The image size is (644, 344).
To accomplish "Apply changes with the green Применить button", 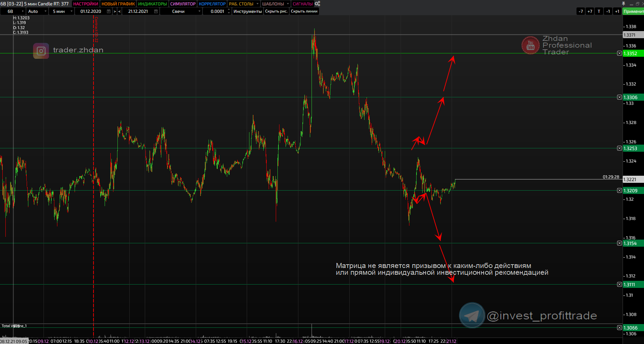I will coord(633,11).
